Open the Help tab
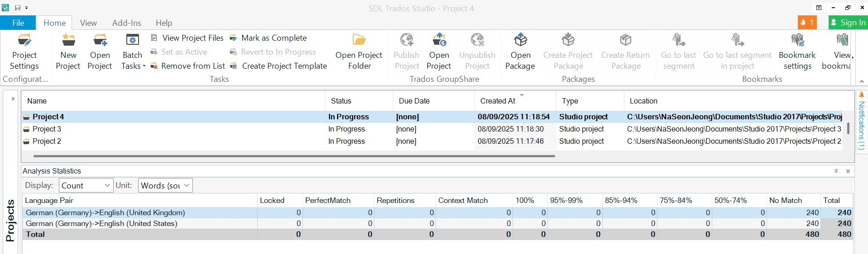The height and width of the screenshot is (254, 868). coord(164,23)
